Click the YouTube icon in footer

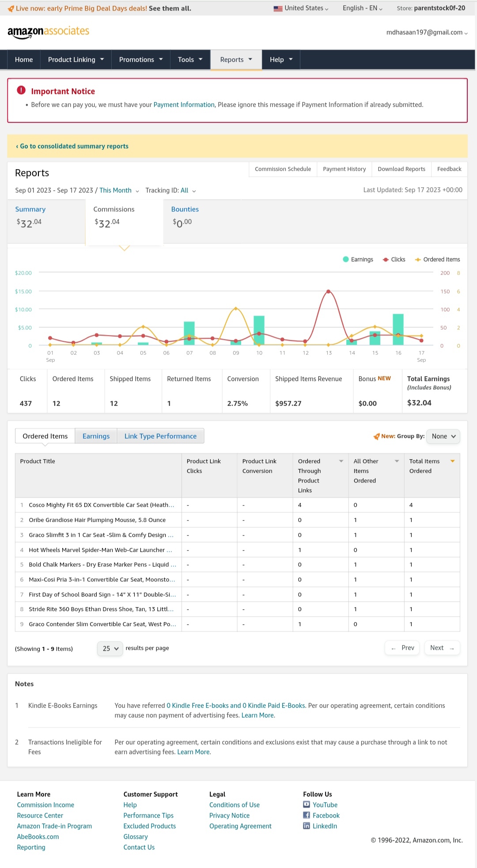(307, 804)
